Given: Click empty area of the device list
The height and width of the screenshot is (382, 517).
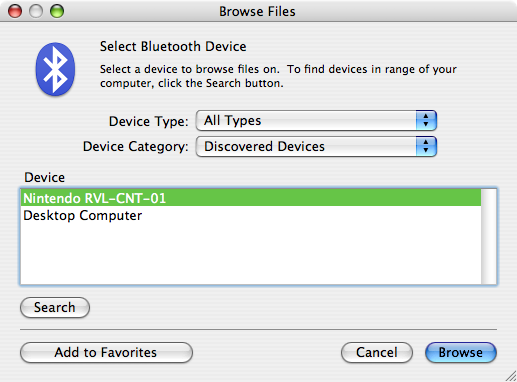Looking at the screenshot, I should pyautogui.click(x=251, y=254).
